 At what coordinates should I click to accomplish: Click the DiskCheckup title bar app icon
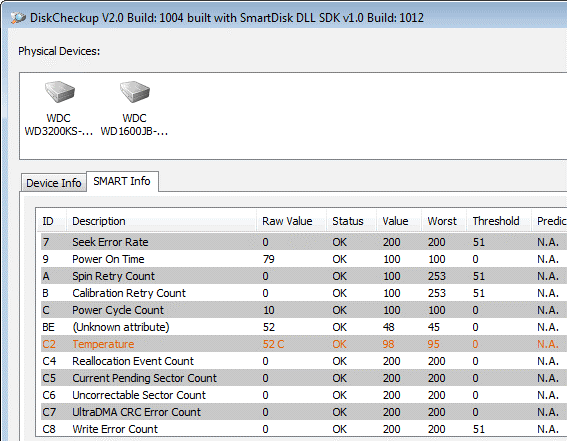point(18,18)
